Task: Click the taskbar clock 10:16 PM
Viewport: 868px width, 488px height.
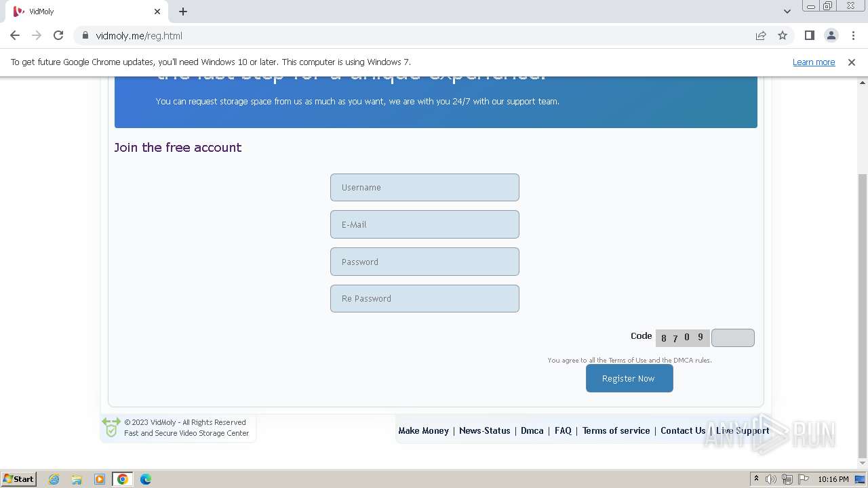Action: click(833, 479)
